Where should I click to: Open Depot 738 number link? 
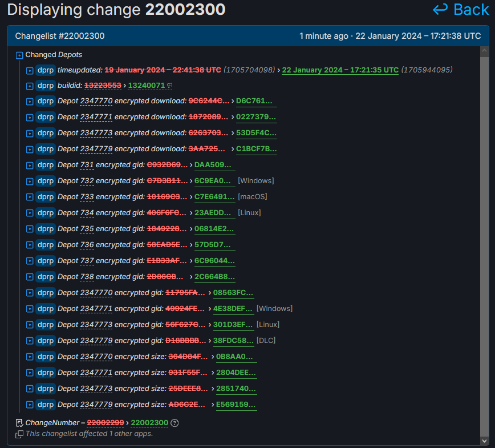[x=87, y=277]
